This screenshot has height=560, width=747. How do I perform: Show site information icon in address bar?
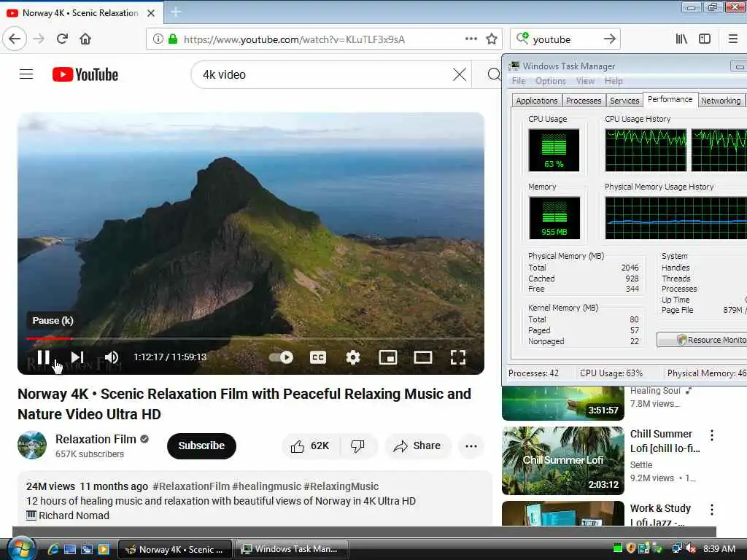[158, 39]
